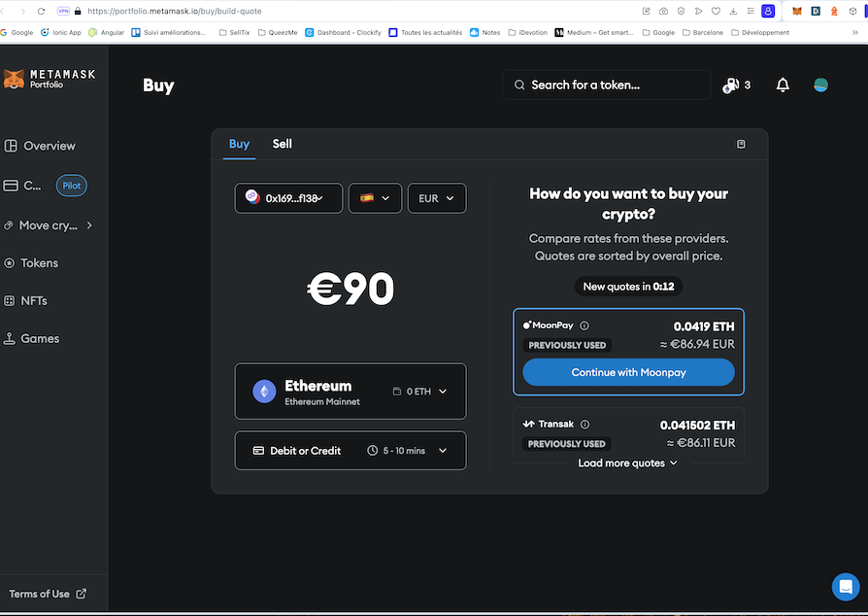Open the account avatar menu
Image resolution: width=868 pixels, height=616 pixels.
point(820,86)
